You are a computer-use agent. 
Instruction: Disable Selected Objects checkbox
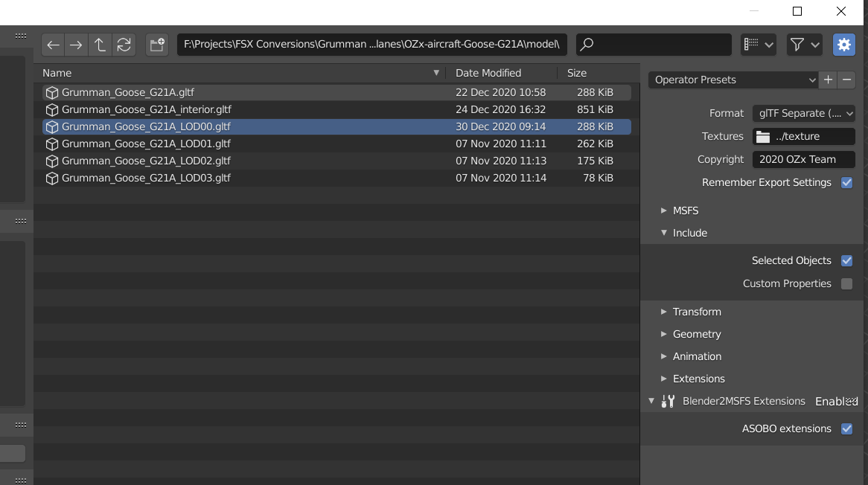[x=846, y=260]
